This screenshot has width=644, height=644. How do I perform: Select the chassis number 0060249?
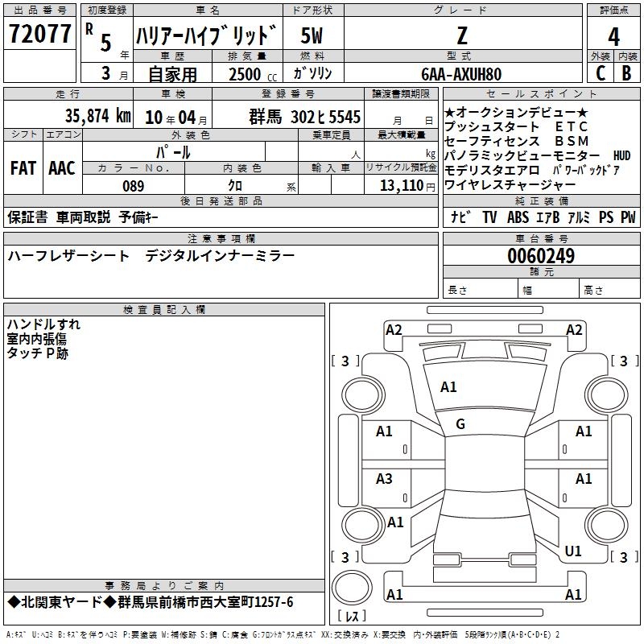[x=540, y=257]
